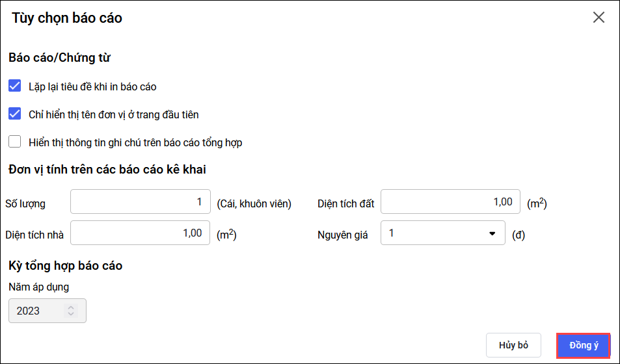Confirm with the Đồng ý button
The height and width of the screenshot is (364, 620).
(x=583, y=345)
